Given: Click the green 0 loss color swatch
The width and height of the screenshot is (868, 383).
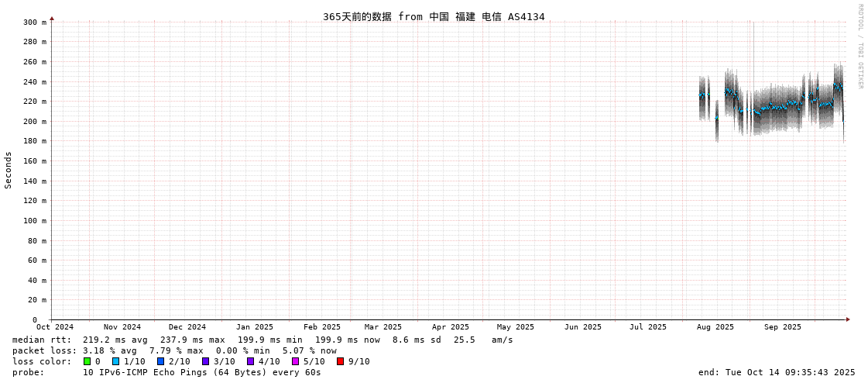Looking at the screenshot, I should [87, 361].
